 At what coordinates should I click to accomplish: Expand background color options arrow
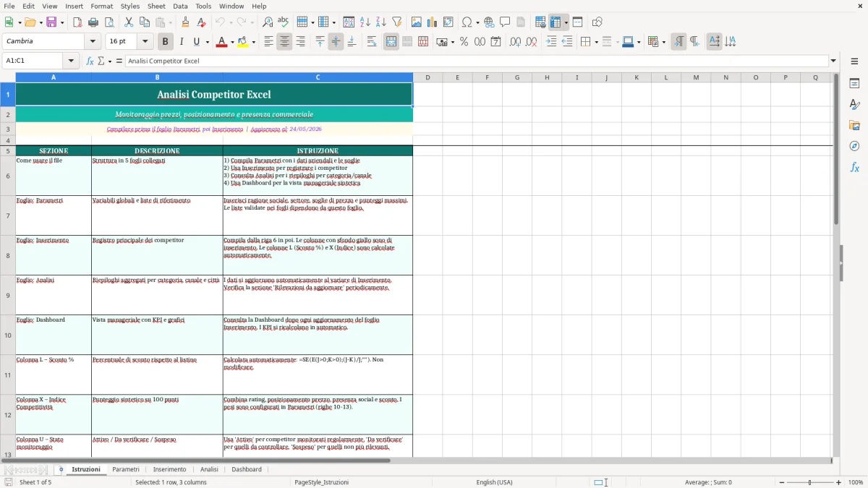[x=253, y=42]
